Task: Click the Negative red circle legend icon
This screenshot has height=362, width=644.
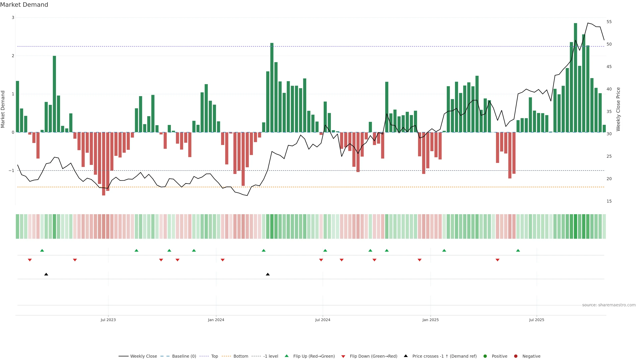Action: click(516, 356)
